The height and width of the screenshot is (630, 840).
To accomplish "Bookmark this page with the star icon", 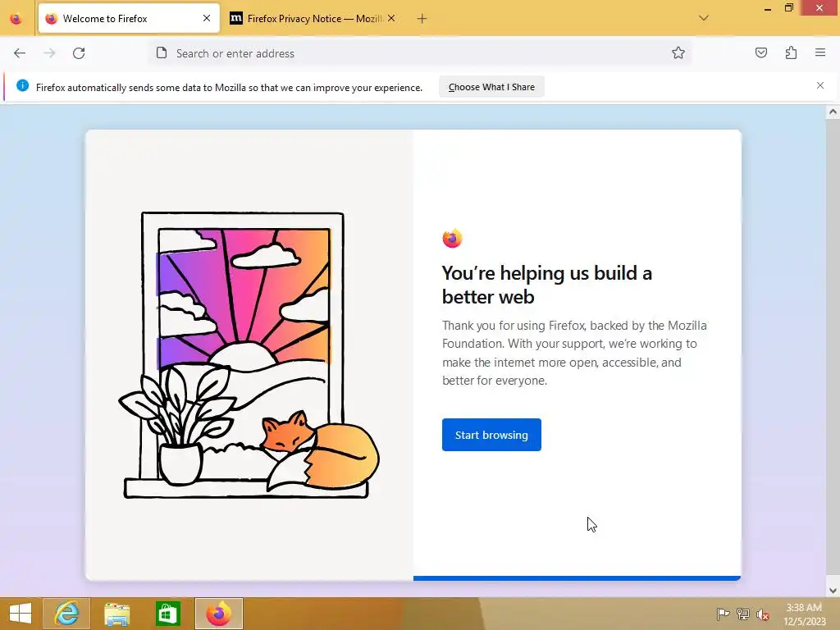I will 678,52.
